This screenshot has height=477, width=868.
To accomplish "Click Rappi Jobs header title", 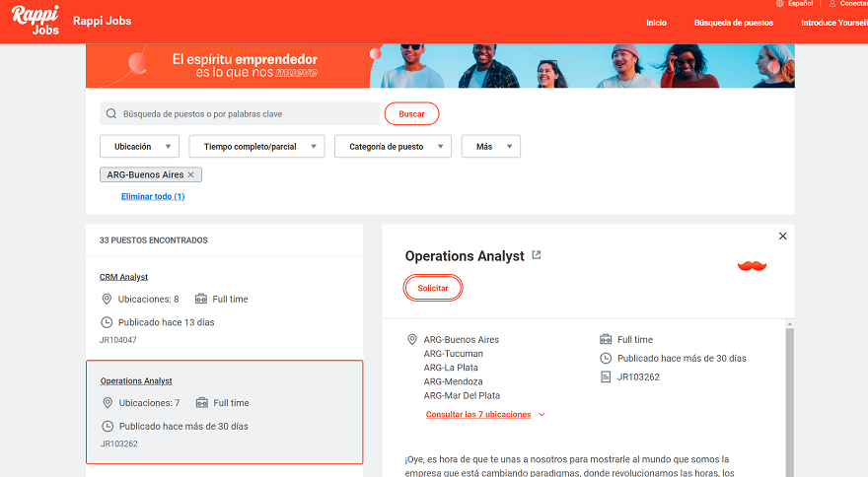I will [x=103, y=21].
